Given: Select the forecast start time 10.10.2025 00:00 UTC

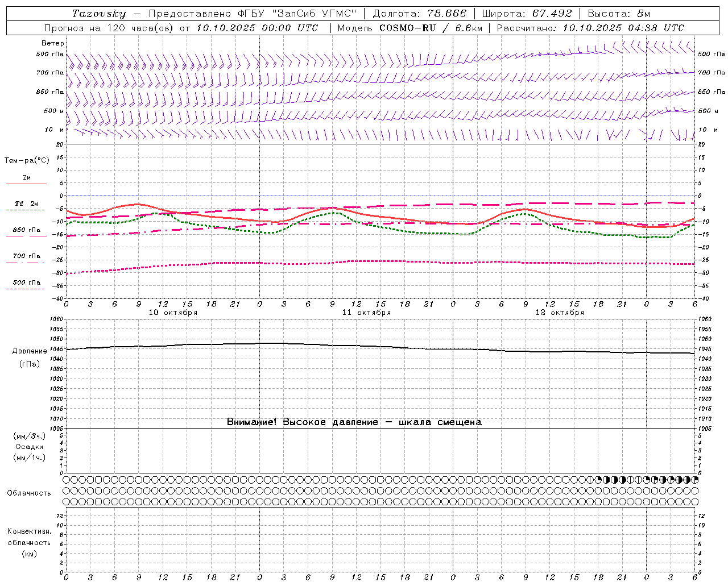Looking at the screenshot, I should coord(257,28).
